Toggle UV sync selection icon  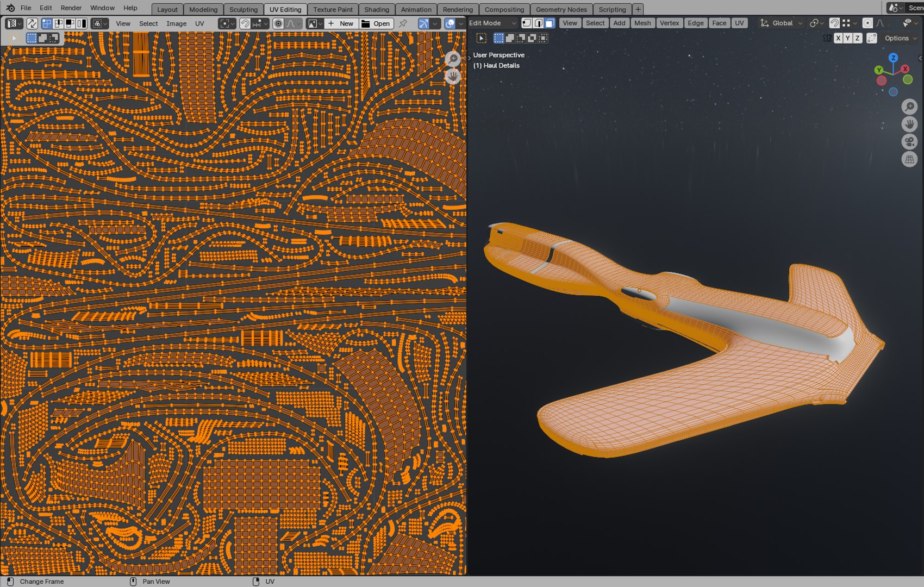pyautogui.click(x=32, y=23)
